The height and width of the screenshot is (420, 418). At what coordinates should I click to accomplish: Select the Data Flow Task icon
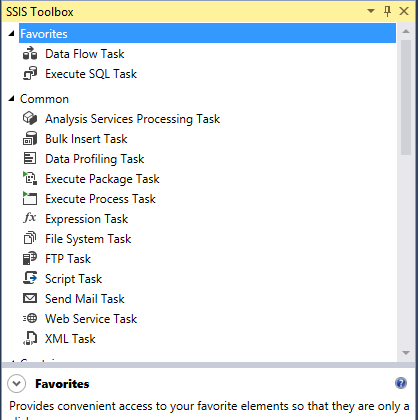pyautogui.click(x=30, y=53)
